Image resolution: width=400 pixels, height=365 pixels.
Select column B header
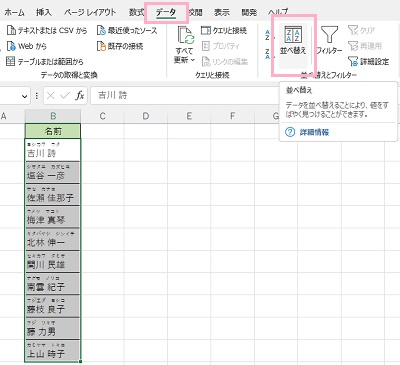click(x=53, y=116)
